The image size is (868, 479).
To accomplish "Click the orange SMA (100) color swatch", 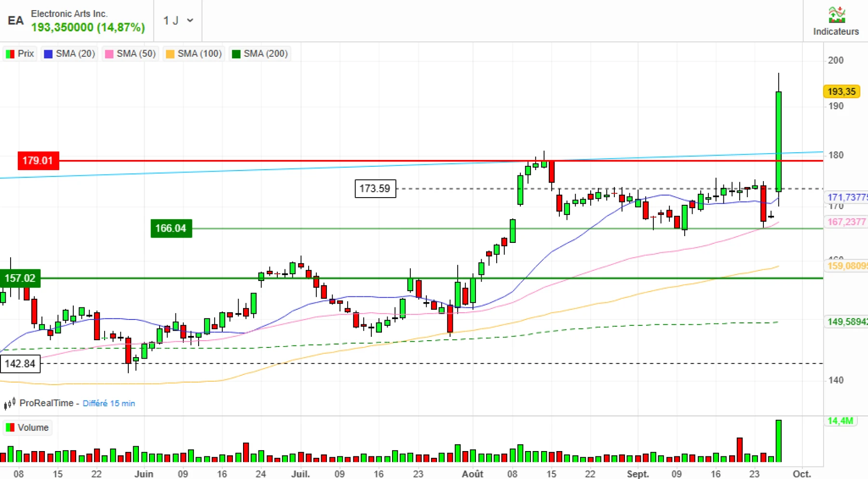I will (170, 54).
